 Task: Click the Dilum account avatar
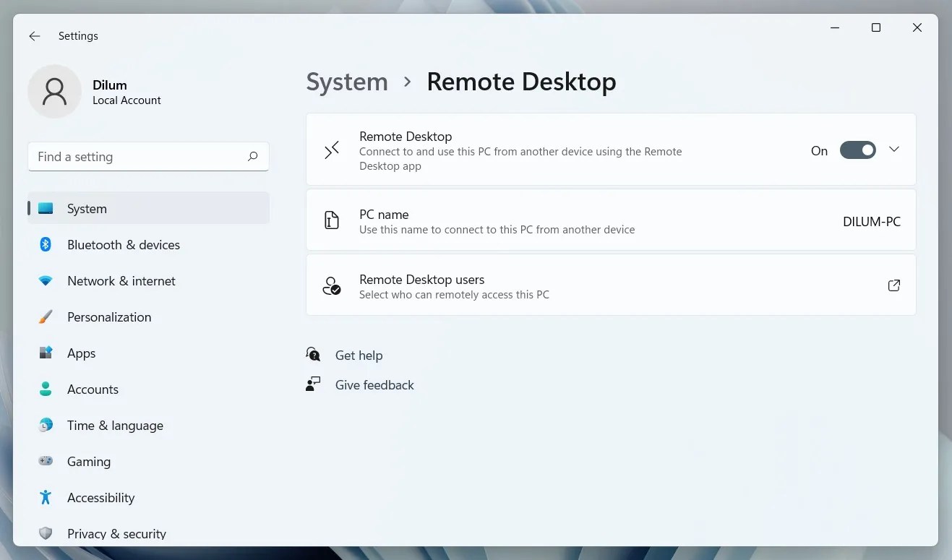click(x=54, y=91)
